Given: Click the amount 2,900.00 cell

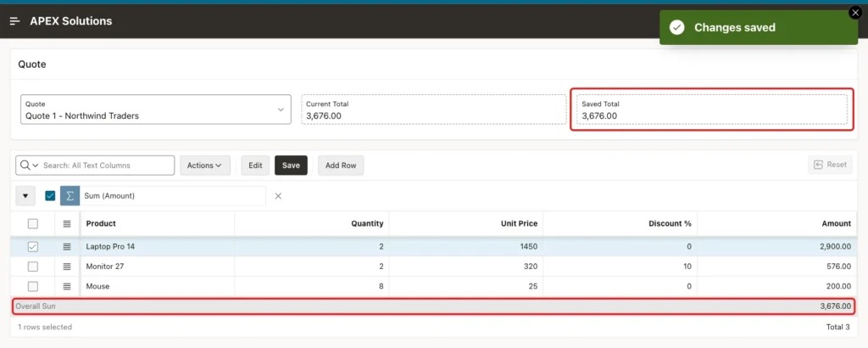Looking at the screenshot, I should pos(776,247).
